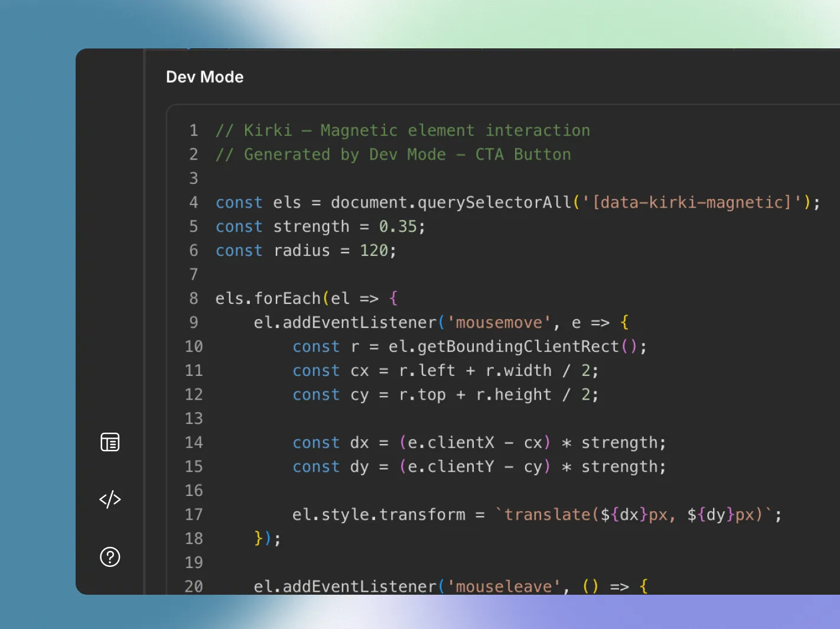Click the 'const cy' line
Image resolution: width=840 pixels, height=629 pixels.
tap(445, 395)
